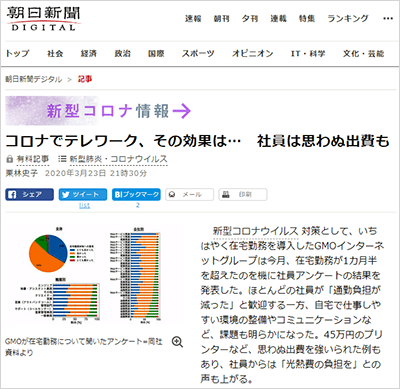Go to the IT・科学 section
The height and width of the screenshot is (389, 400).
pos(308,54)
